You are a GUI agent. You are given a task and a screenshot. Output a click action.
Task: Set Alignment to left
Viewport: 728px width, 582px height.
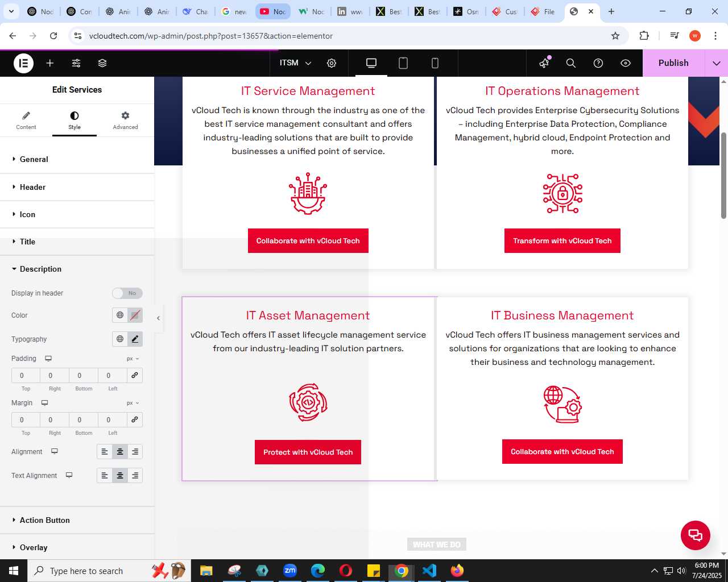[x=105, y=452]
